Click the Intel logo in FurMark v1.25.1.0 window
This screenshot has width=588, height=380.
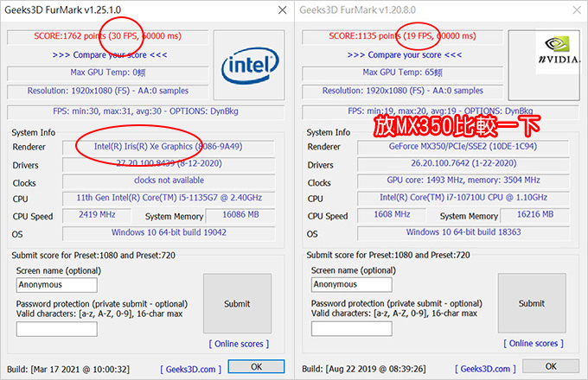point(249,66)
